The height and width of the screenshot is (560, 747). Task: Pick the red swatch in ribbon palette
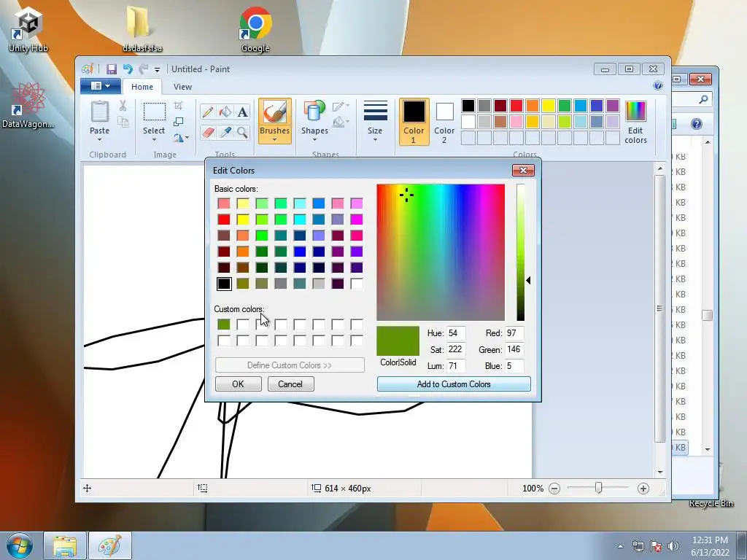click(516, 106)
